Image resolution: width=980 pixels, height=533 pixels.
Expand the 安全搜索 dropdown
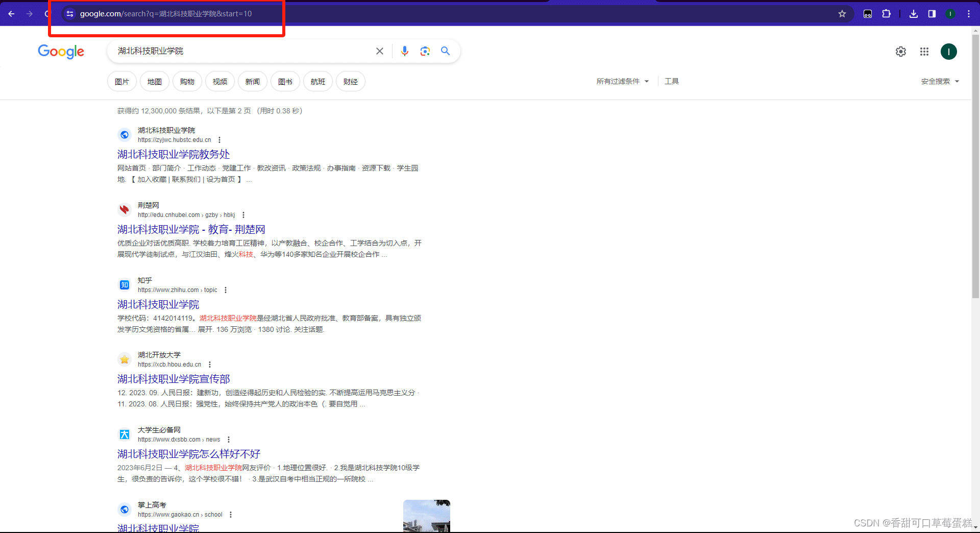coord(940,81)
